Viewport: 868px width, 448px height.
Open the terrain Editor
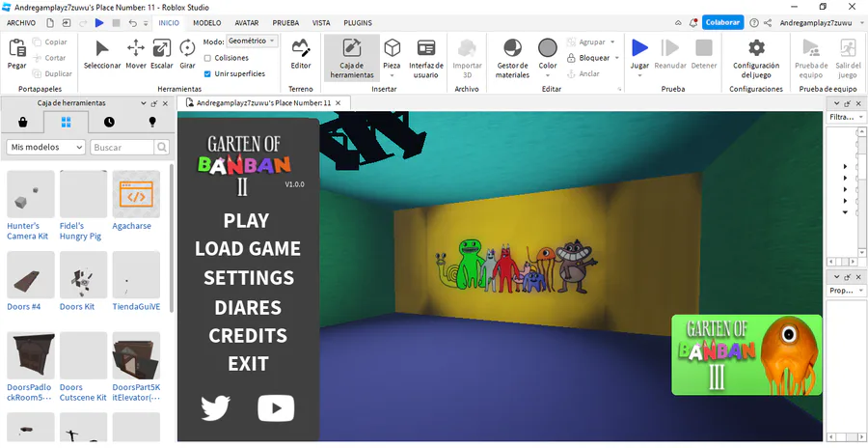point(301,54)
